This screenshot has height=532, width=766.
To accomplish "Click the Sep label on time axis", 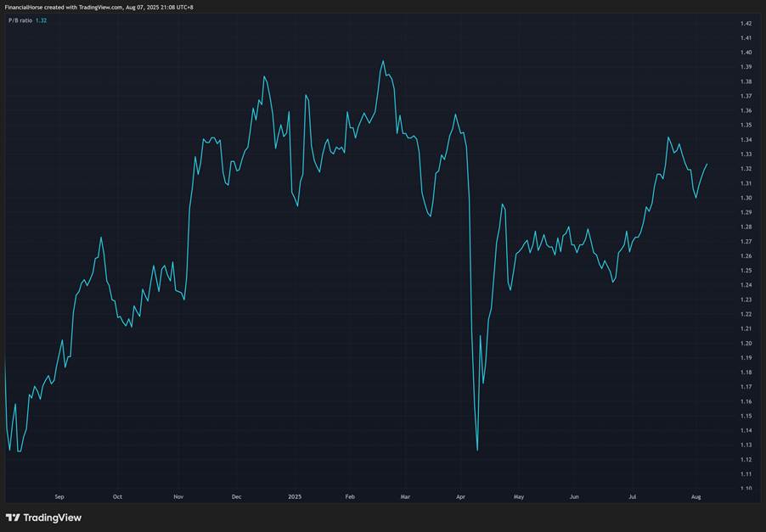I will pyautogui.click(x=59, y=496).
